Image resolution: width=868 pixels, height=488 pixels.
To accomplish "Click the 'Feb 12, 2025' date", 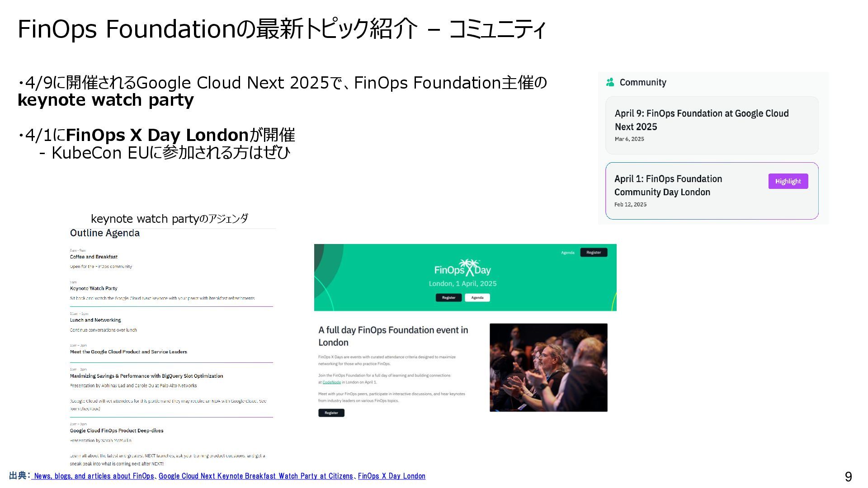I will tap(630, 204).
